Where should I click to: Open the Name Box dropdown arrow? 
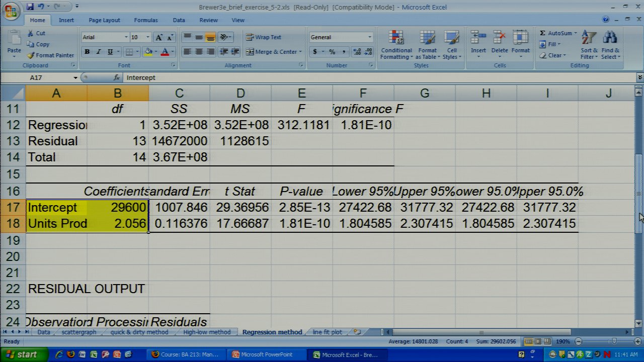tap(75, 78)
